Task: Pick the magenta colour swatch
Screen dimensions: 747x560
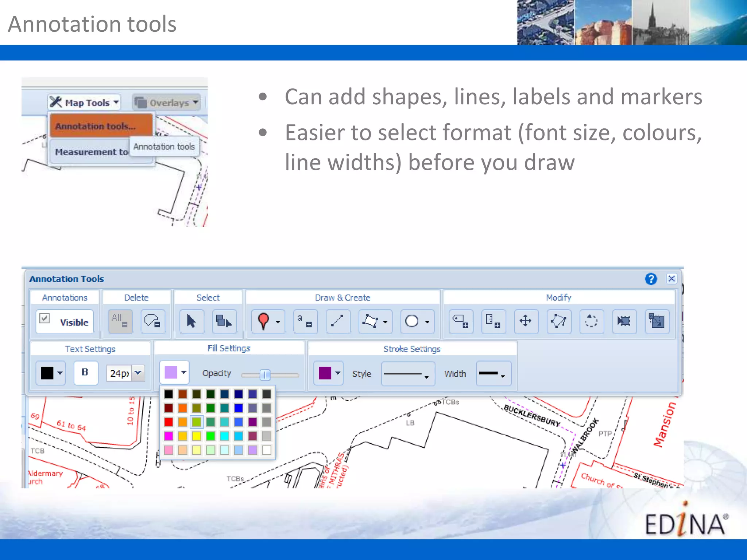Action: tap(169, 436)
